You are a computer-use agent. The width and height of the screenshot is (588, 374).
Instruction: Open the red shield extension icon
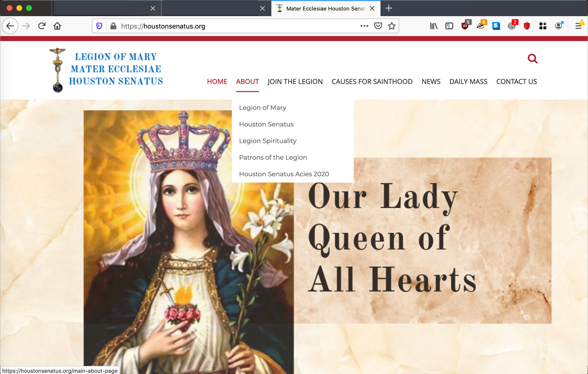click(527, 26)
